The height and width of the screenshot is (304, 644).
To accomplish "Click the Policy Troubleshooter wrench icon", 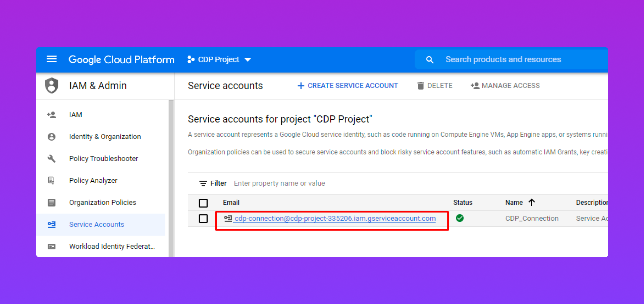I will click(51, 159).
